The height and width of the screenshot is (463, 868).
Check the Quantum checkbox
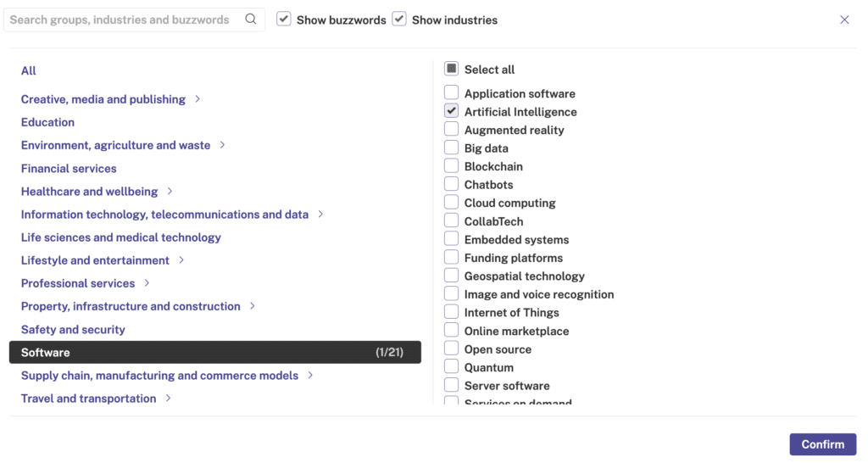[x=451, y=366]
